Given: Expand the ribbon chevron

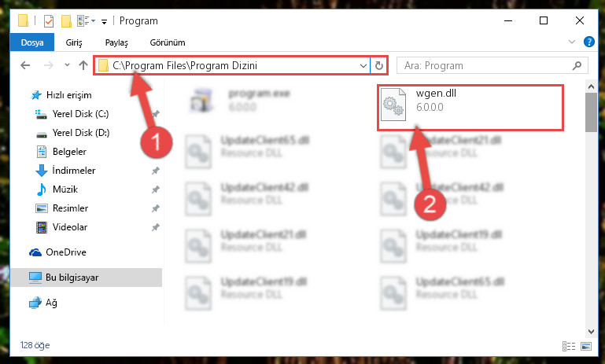Looking at the screenshot, I should (x=571, y=42).
